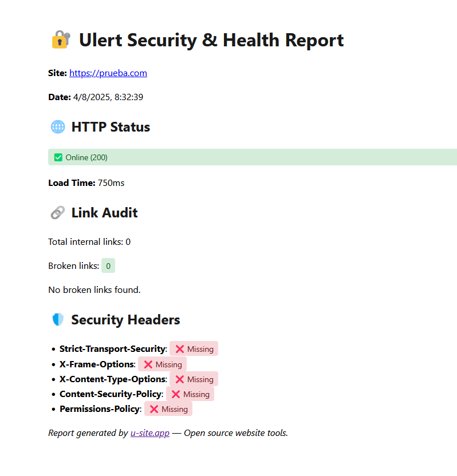Follow the u-site.app link in the footer

click(150, 433)
